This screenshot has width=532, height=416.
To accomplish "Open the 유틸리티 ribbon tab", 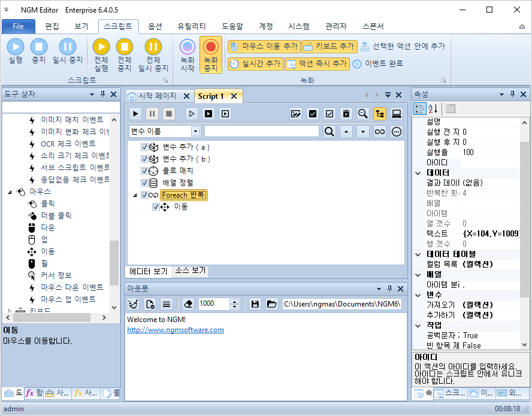I will click(x=191, y=26).
